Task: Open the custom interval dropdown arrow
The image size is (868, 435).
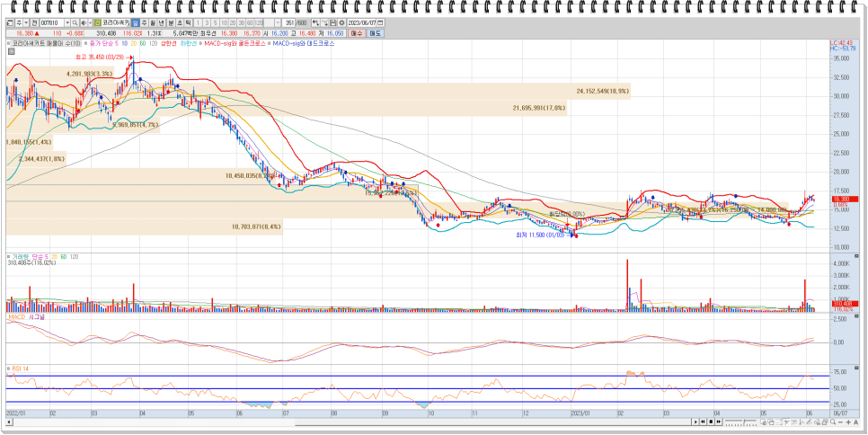Action: tap(278, 22)
